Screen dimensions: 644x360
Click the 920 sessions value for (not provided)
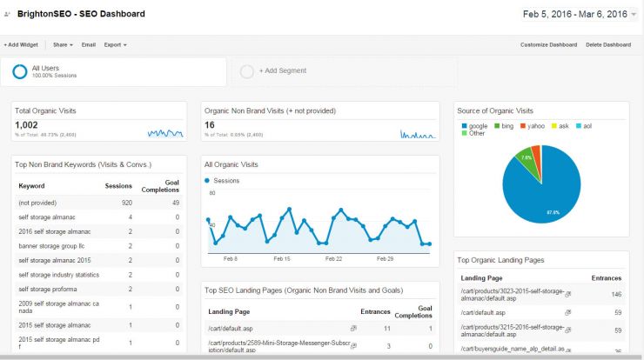click(x=127, y=203)
